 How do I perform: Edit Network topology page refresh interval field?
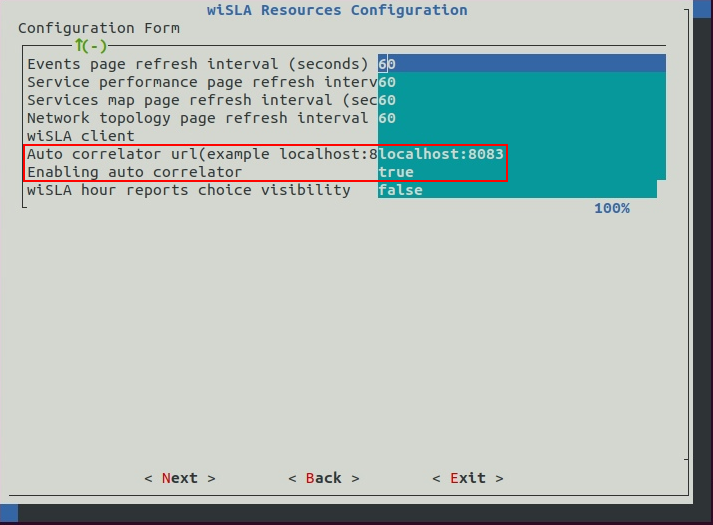tap(522, 118)
